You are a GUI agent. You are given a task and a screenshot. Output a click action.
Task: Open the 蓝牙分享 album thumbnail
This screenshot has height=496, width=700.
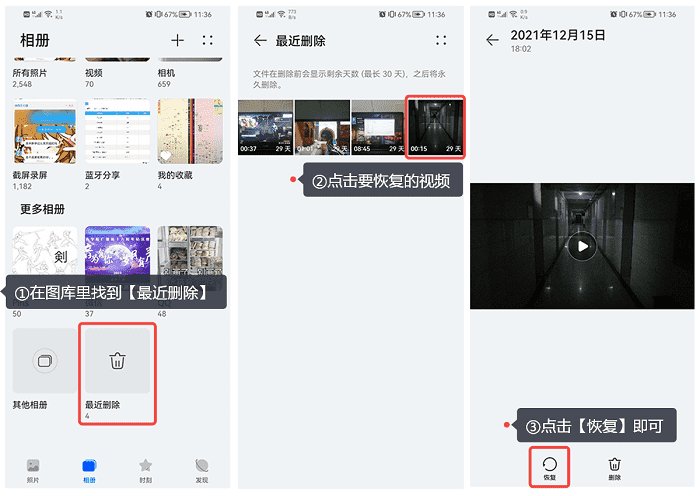point(117,131)
